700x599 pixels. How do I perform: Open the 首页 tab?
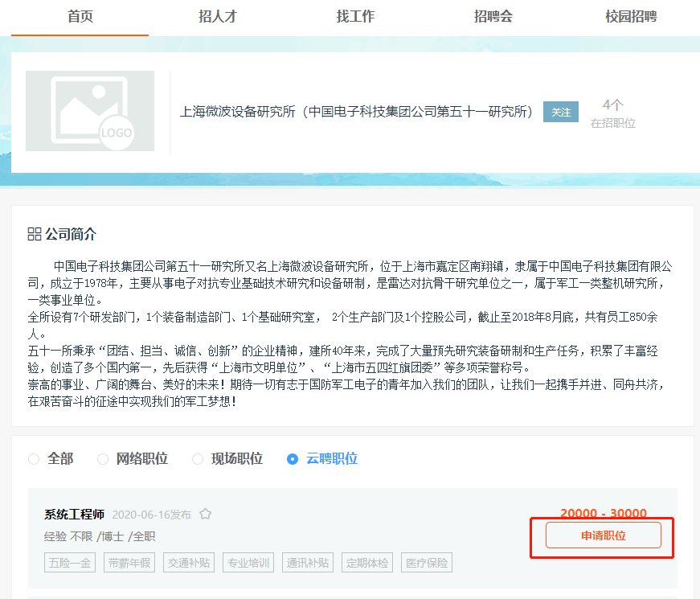80,17
